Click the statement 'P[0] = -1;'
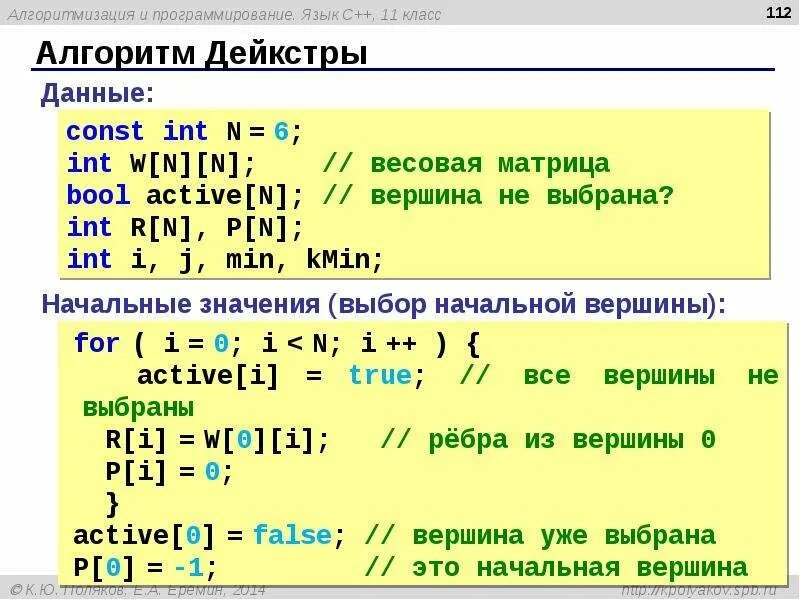Screen dimensions: 800x600 pyautogui.click(x=145, y=567)
